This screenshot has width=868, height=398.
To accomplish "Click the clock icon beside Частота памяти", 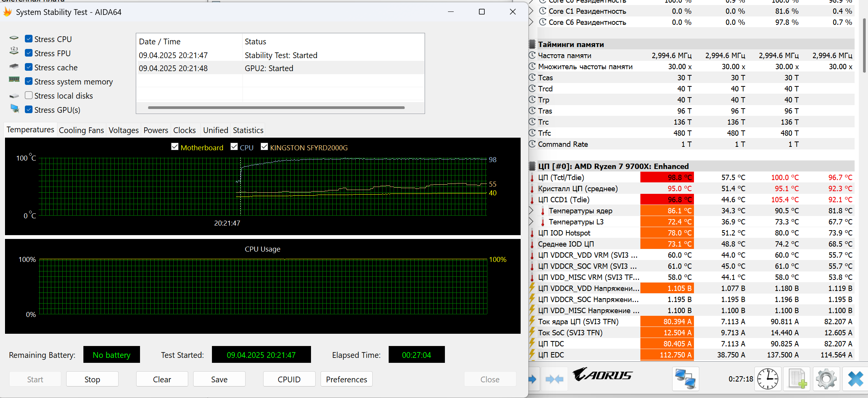I will (532, 55).
